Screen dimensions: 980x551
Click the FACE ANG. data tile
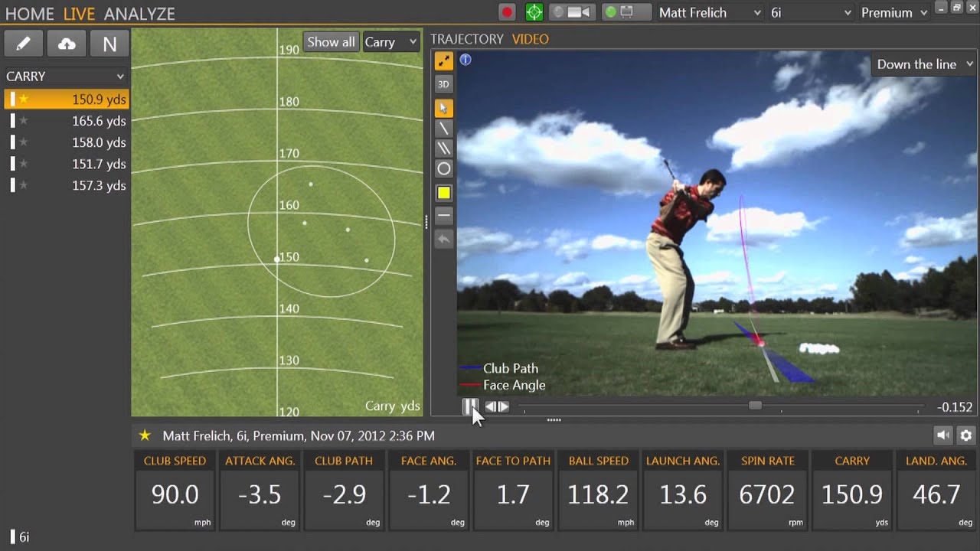click(x=429, y=490)
